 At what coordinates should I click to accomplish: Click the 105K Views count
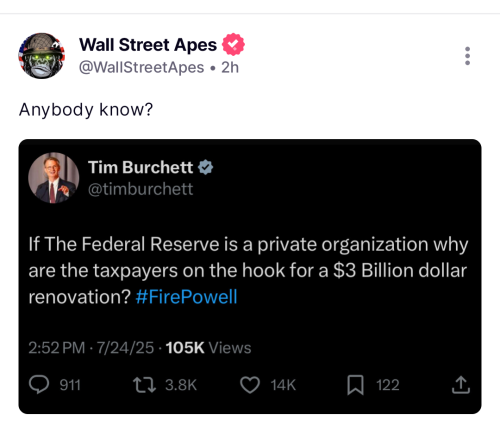pos(208,348)
